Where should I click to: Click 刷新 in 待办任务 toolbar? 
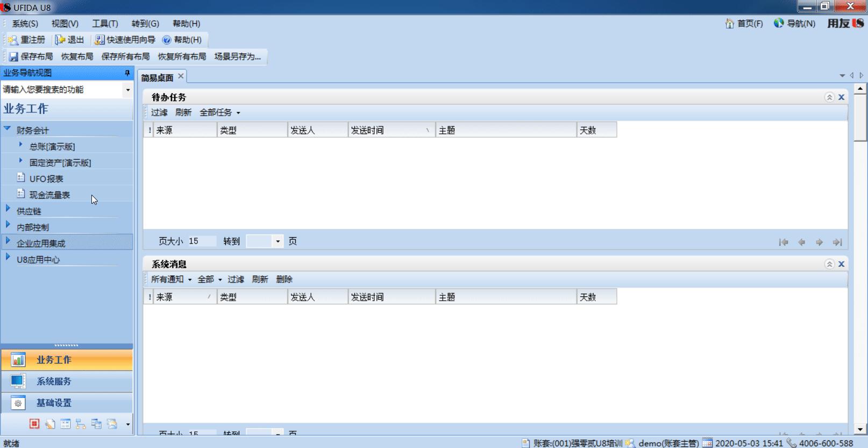pos(183,112)
